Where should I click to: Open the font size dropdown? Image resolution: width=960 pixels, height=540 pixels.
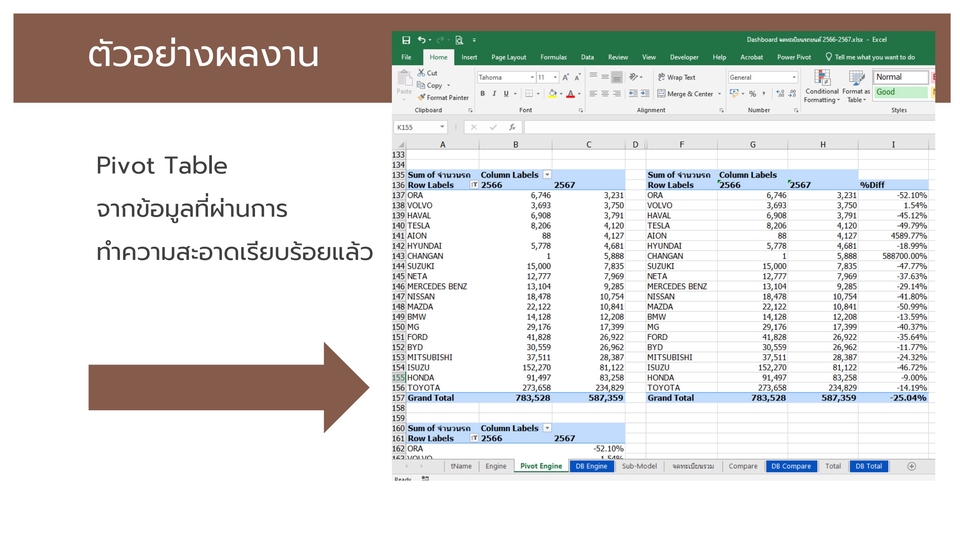pyautogui.click(x=555, y=78)
